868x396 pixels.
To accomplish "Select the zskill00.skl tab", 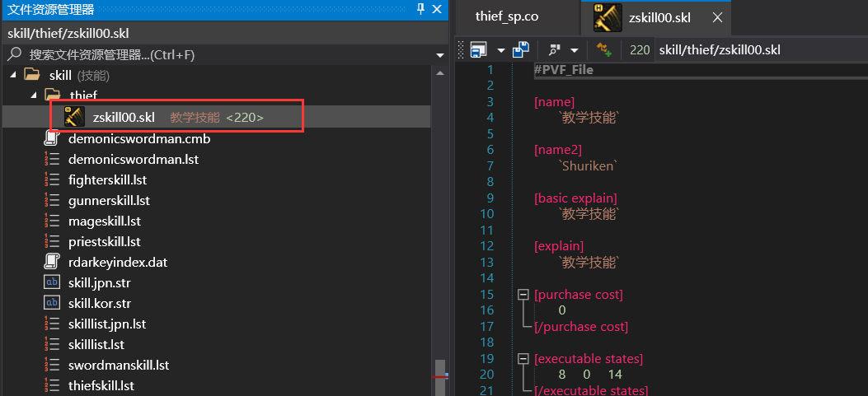I will [659, 17].
